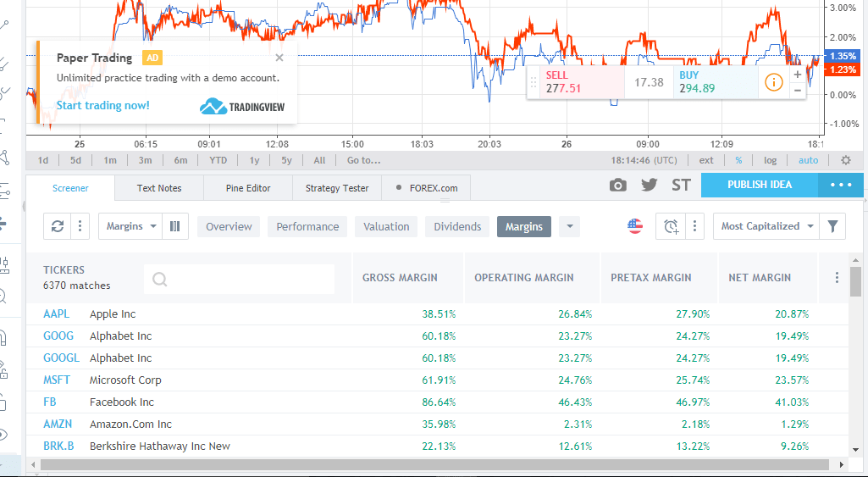Share chart via Twitter icon
The image size is (868, 477).
(x=650, y=185)
